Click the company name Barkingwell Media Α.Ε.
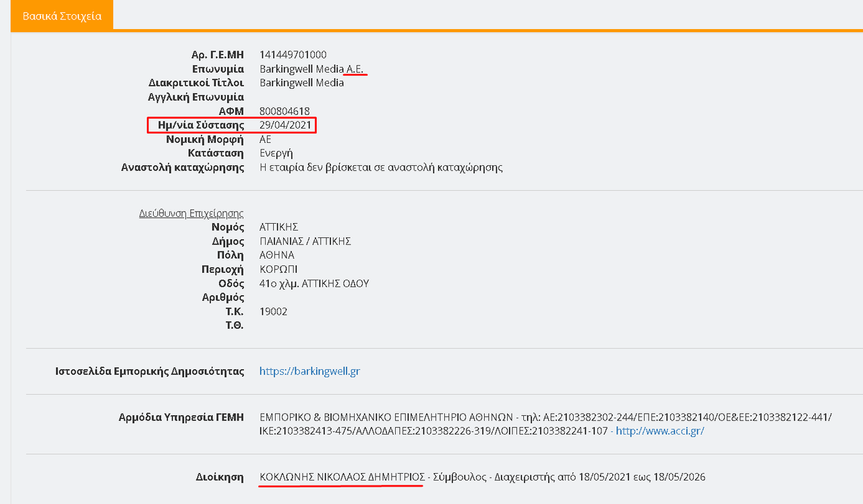Screen dimensions: 863x504 (x=313, y=69)
